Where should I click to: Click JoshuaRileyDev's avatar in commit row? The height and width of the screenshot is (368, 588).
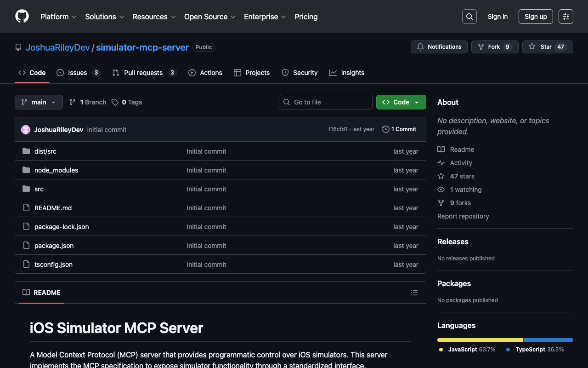26,130
